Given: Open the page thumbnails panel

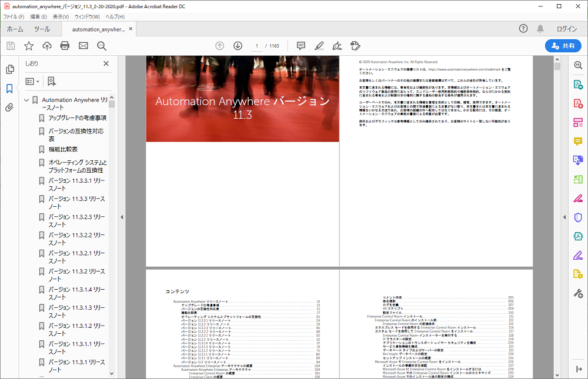Looking at the screenshot, I should pyautogui.click(x=10, y=69).
